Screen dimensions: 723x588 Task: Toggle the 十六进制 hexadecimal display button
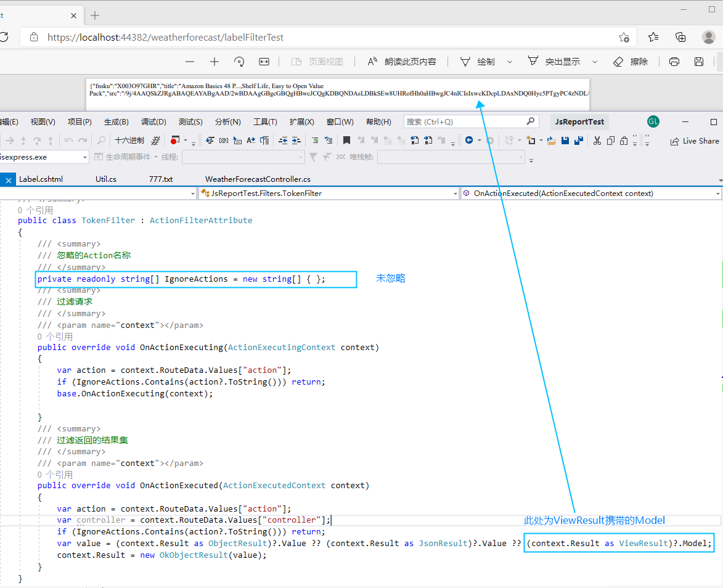(129, 141)
